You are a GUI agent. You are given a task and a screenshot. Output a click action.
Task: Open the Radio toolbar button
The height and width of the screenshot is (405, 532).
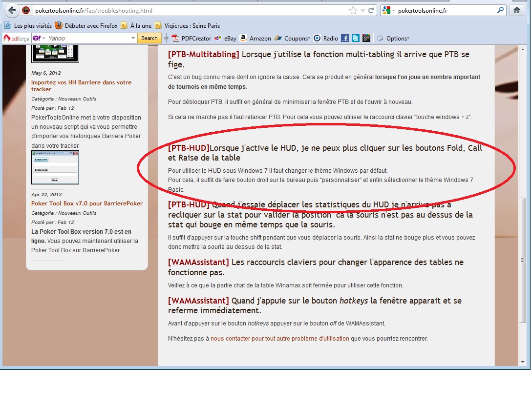pos(326,38)
